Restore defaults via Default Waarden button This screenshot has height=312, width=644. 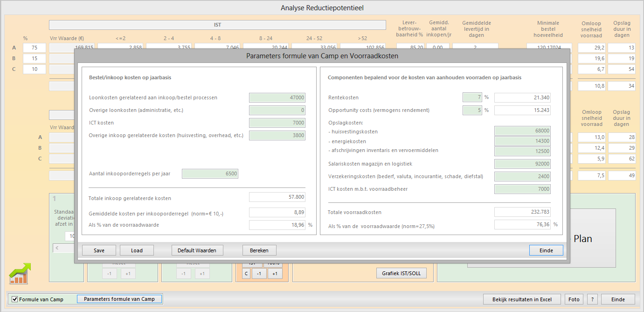click(197, 250)
